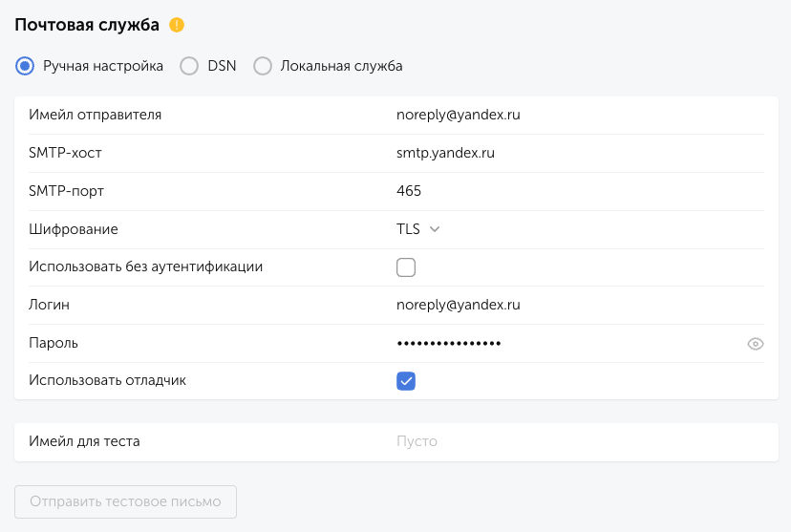The width and height of the screenshot is (791, 532).
Task: Click the SMTP-порт label
Action: click(x=66, y=191)
